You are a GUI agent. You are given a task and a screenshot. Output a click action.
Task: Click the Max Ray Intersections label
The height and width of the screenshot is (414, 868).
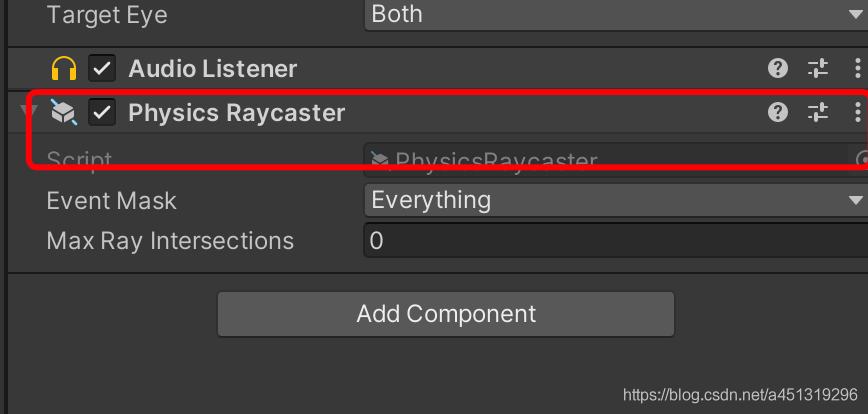[170, 241]
